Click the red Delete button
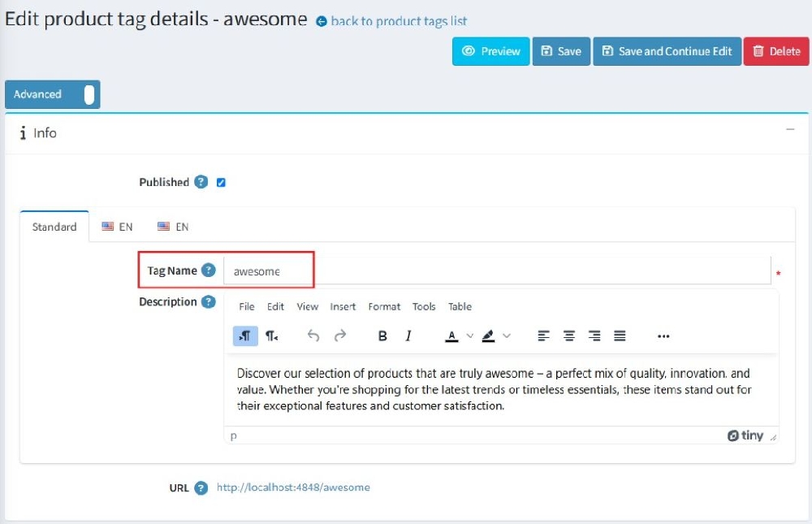The width and height of the screenshot is (812, 524). [776, 51]
